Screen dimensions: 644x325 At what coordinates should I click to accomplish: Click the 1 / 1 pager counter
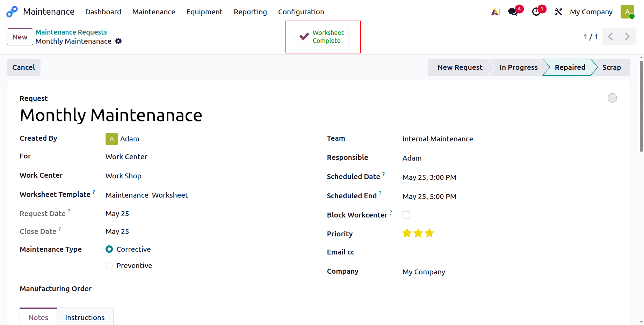point(591,37)
